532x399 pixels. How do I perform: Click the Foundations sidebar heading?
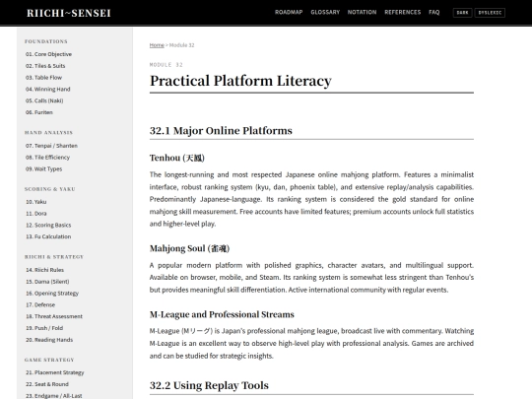45,41
